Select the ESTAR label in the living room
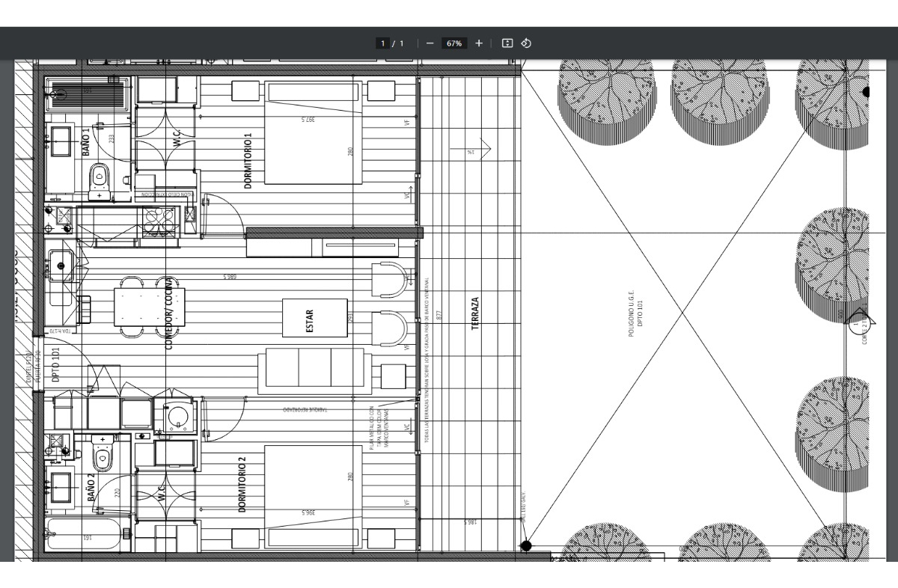Screen dimensions: 898x588 click(310, 317)
